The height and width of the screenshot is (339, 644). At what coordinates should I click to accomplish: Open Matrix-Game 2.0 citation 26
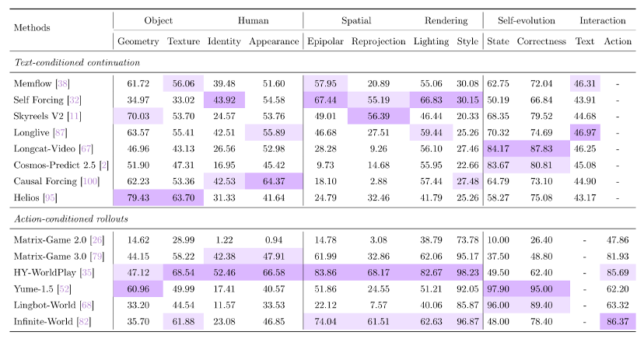(x=97, y=240)
